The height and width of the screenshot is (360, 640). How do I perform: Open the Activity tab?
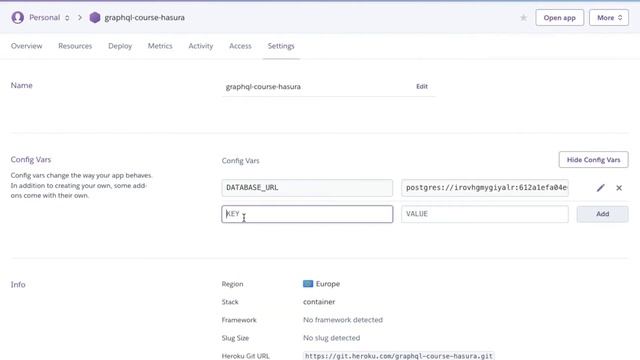(201, 46)
